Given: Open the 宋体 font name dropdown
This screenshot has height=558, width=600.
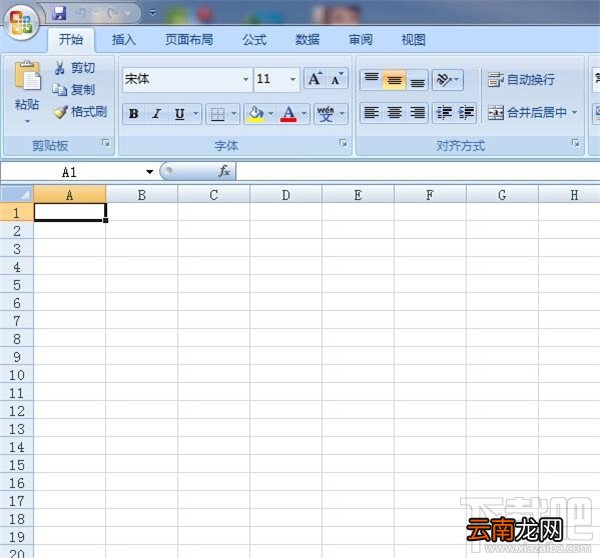Looking at the screenshot, I should point(246,79).
